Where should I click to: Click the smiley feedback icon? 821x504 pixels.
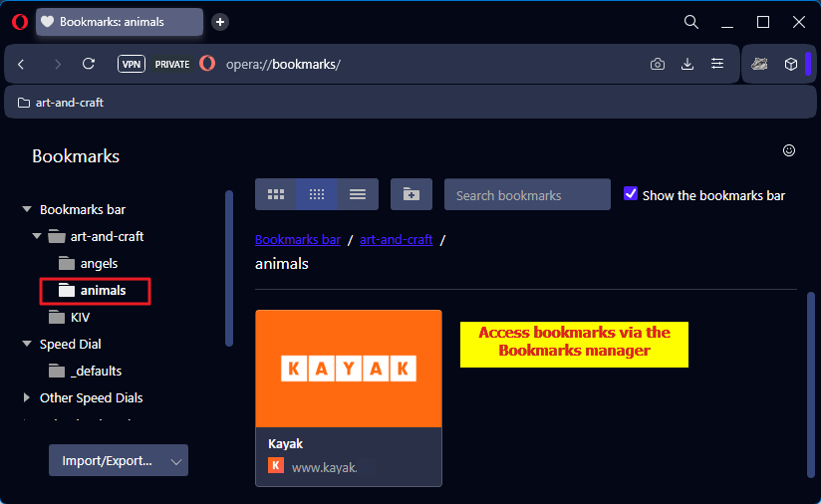pyautogui.click(x=788, y=150)
